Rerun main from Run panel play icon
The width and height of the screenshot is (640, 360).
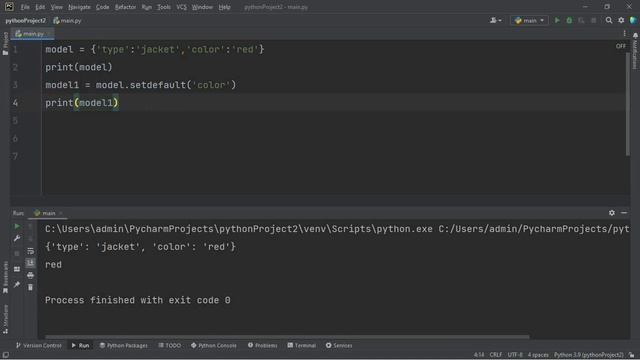pos(17,226)
